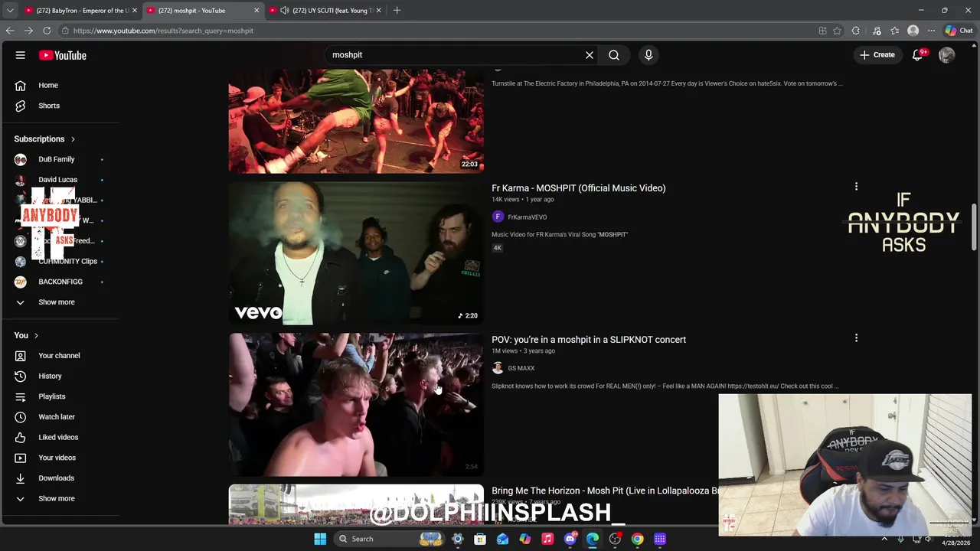
Task: Open options menu for Slipknot POV video
Action: [856, 338]
